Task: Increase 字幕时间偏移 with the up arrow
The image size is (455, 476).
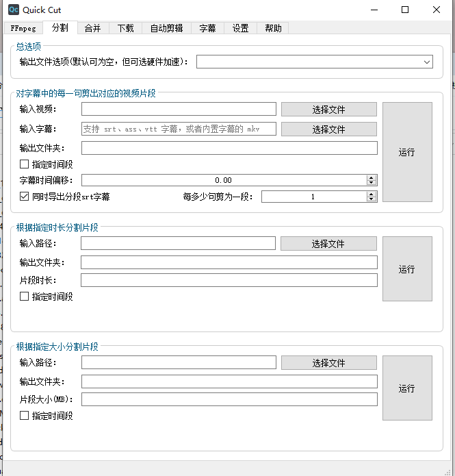Action: click(x=372, y=177)
